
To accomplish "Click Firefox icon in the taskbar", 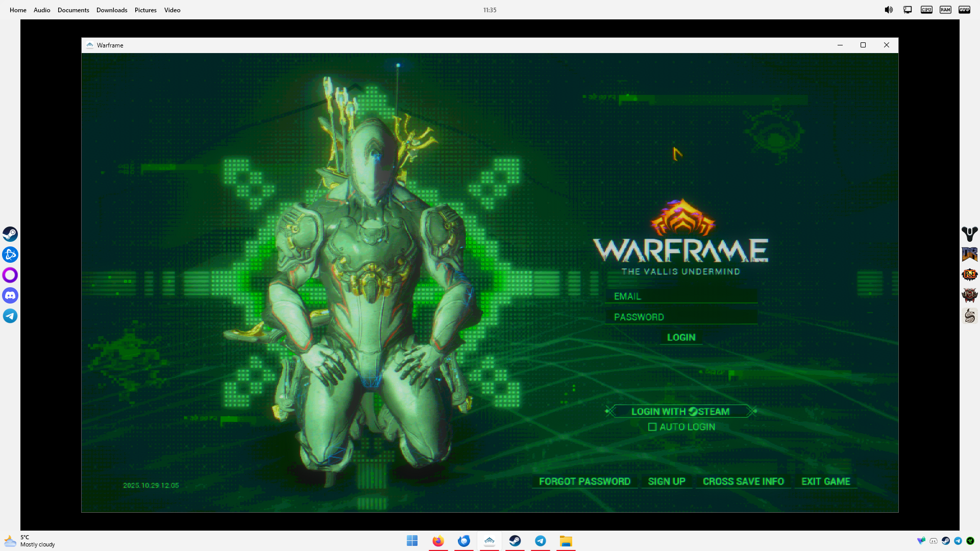I will click(x=438, y=541).
